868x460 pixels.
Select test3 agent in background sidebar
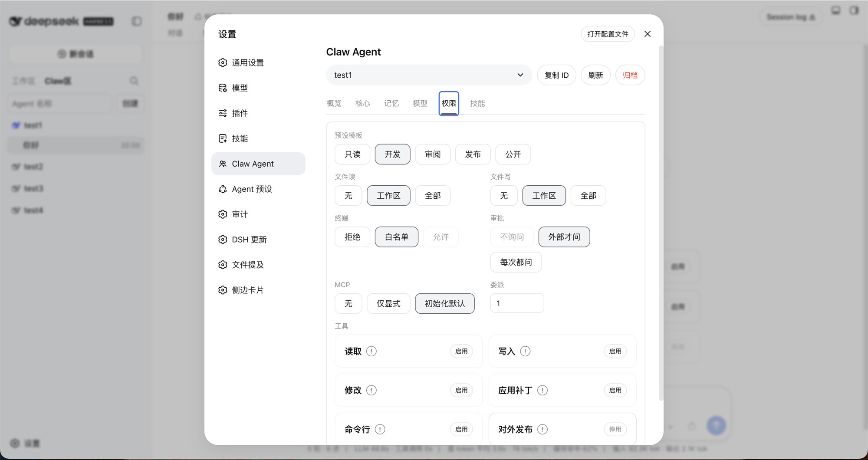[76, 188]
